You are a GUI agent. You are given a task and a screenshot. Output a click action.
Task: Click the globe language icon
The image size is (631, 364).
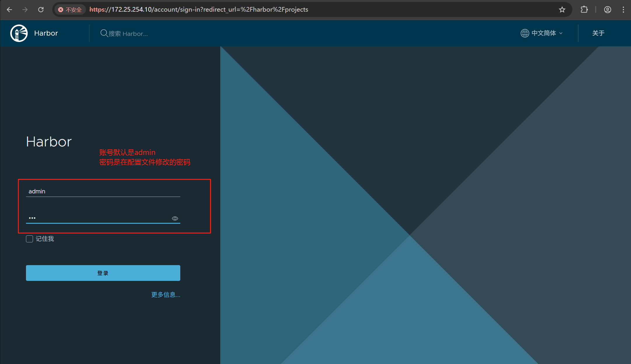point(525,33)
